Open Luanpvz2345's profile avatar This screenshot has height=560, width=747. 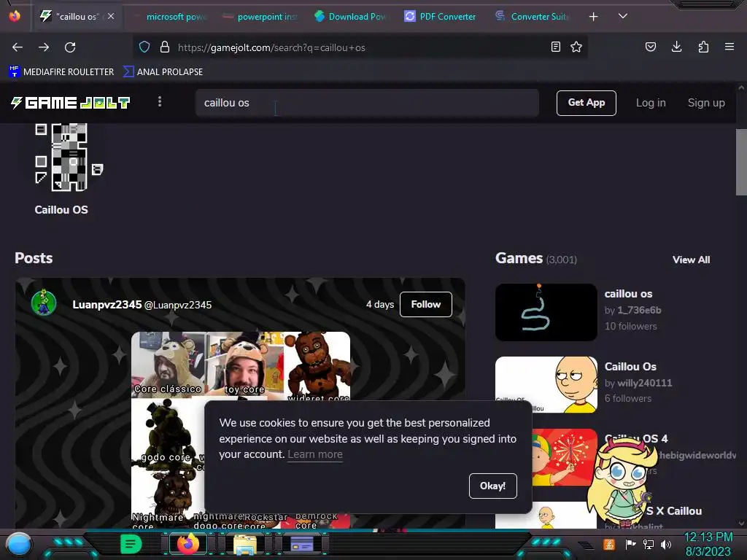coord(44,303)
